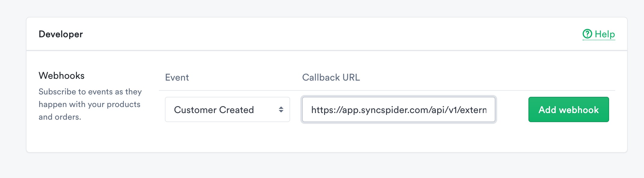The height and width of the screenshot is (178, 644).
Task: Open the Help link text
Action: [x=605, y=34]
